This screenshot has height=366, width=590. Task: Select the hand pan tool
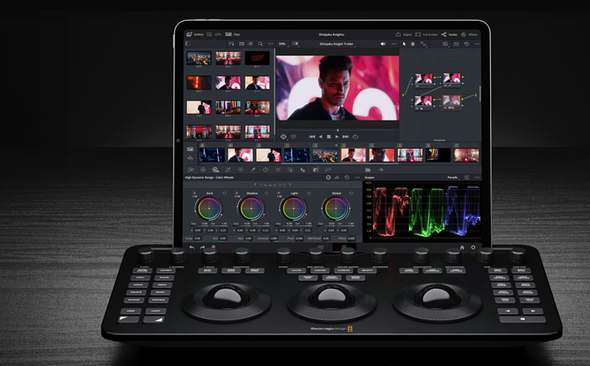tap(413, 44)
